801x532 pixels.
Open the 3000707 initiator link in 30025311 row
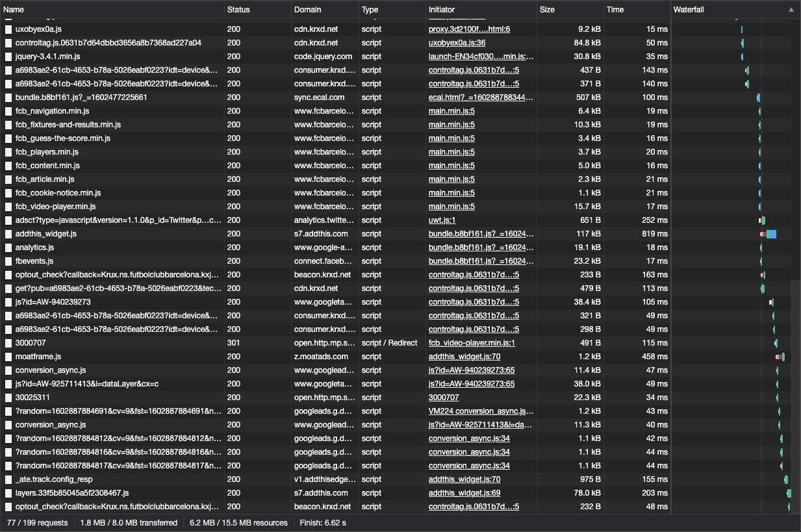pos(444,398)
